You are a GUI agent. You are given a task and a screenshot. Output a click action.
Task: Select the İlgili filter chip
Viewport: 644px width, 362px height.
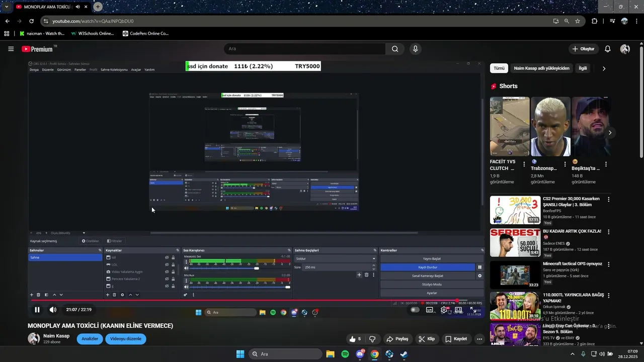click(x=583, y=68)
